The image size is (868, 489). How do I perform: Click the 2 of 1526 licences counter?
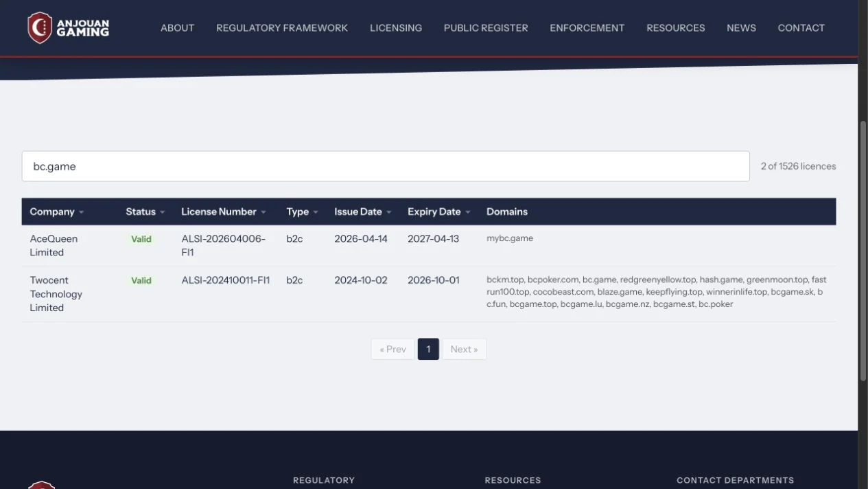798,166
